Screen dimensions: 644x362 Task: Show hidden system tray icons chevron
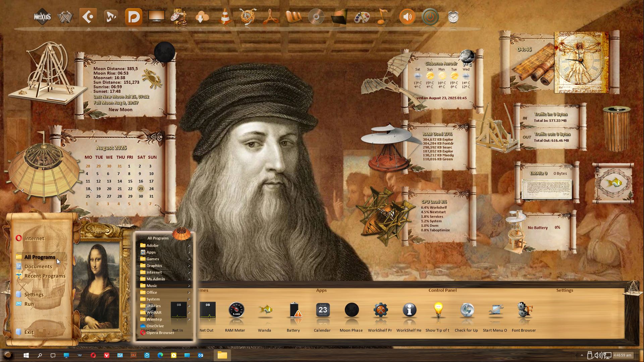pos(582,355)
